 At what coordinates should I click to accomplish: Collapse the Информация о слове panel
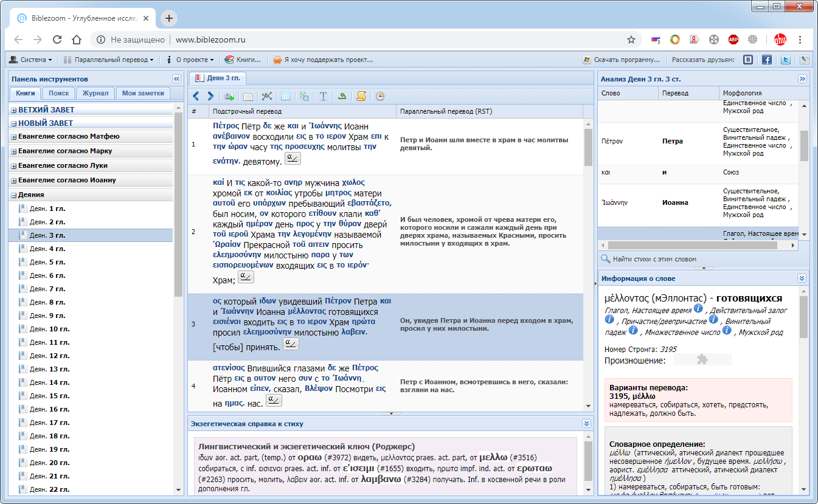pyautogui.click(x=802, y=278)
